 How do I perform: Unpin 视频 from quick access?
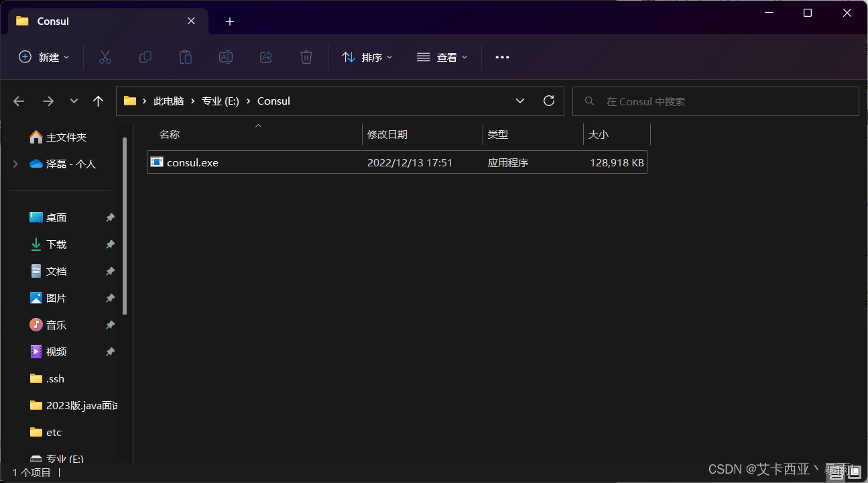(110, 352)
